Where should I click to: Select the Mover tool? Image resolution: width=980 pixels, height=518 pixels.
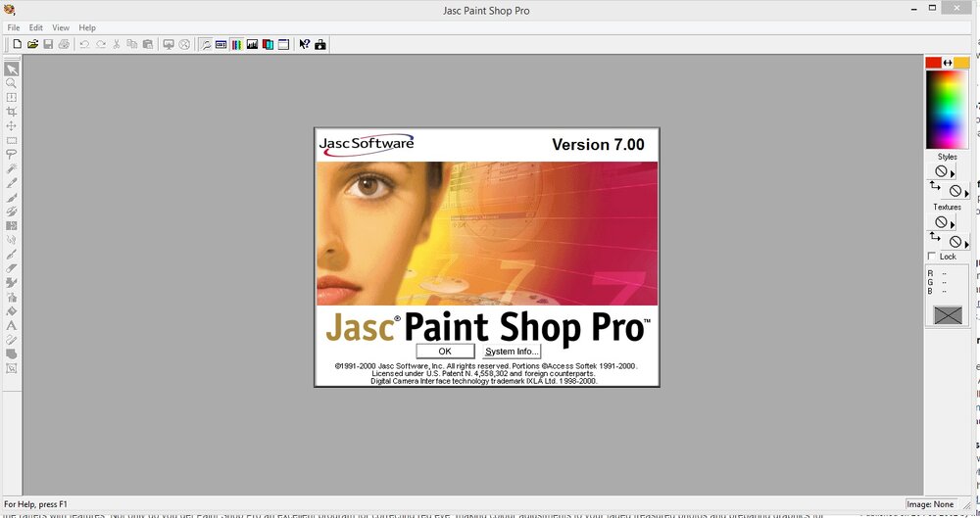[11, 125]
